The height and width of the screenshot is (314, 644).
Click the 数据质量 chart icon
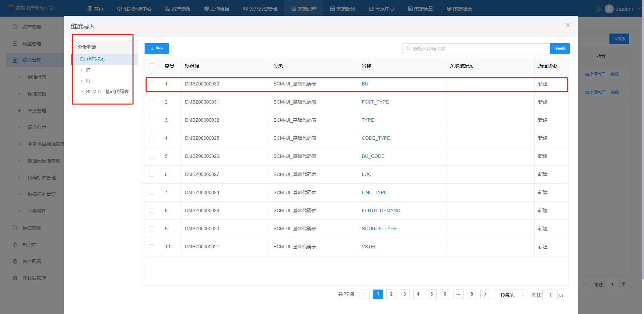coord(410,9)
